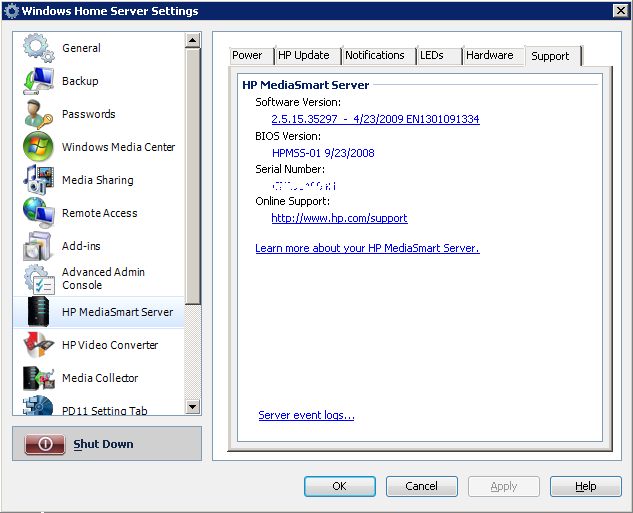Click the sidebar scroll up arrow
This screenshot has width=633, height=513.
(193, 40)
